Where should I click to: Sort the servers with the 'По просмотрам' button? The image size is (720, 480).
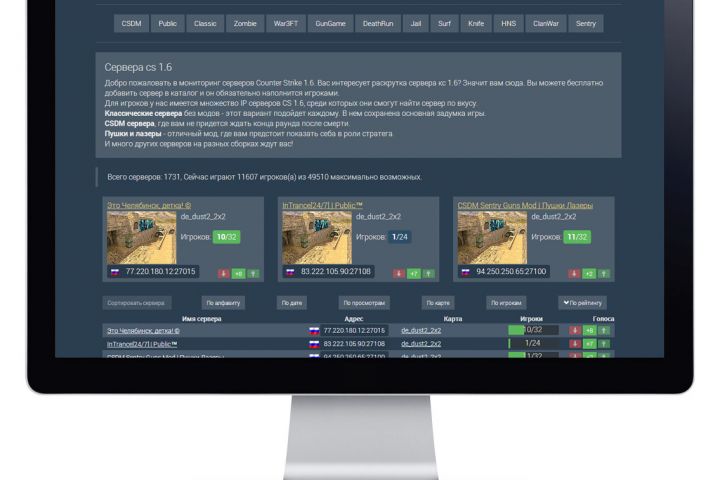click(364, 303)
